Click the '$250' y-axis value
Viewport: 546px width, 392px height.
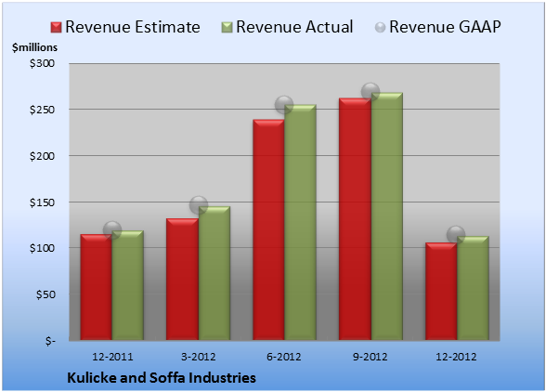pyautogui.click(x=42, y=110)
